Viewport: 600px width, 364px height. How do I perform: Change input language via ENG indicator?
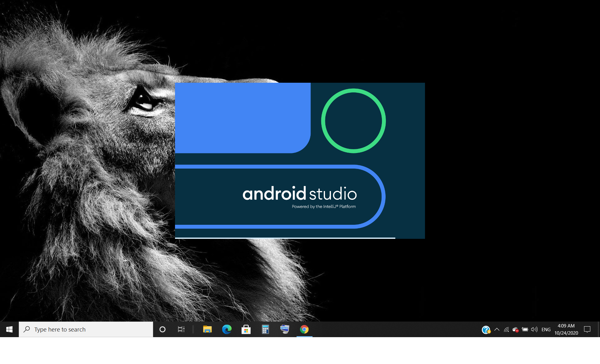546,329
